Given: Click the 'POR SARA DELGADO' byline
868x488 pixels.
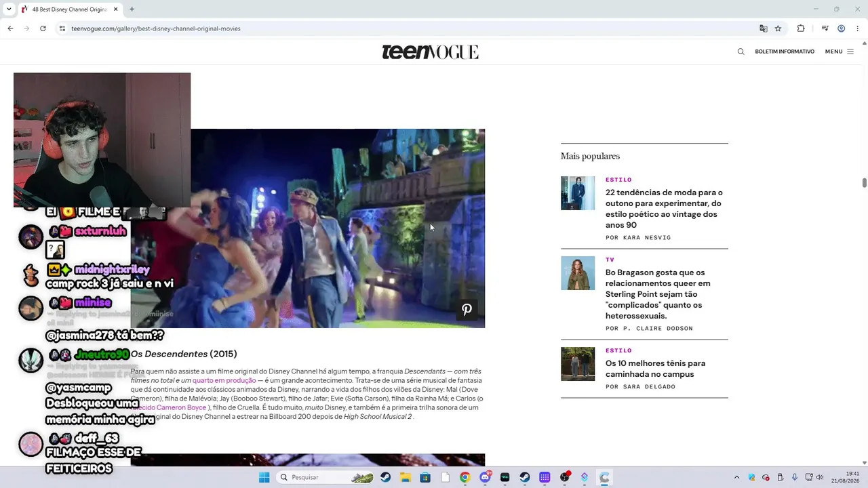Looking at the screenshot, I should pos(640,387).
